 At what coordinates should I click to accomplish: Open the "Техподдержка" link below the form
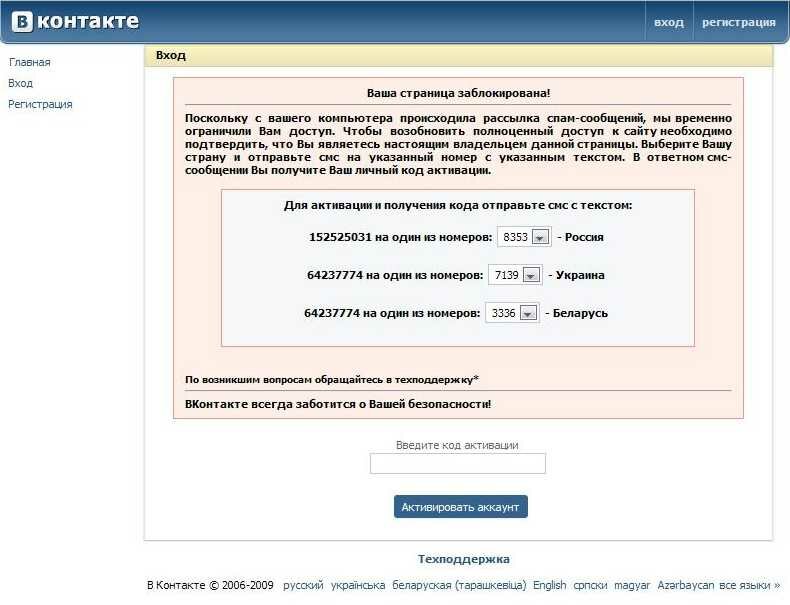point(463,559)
